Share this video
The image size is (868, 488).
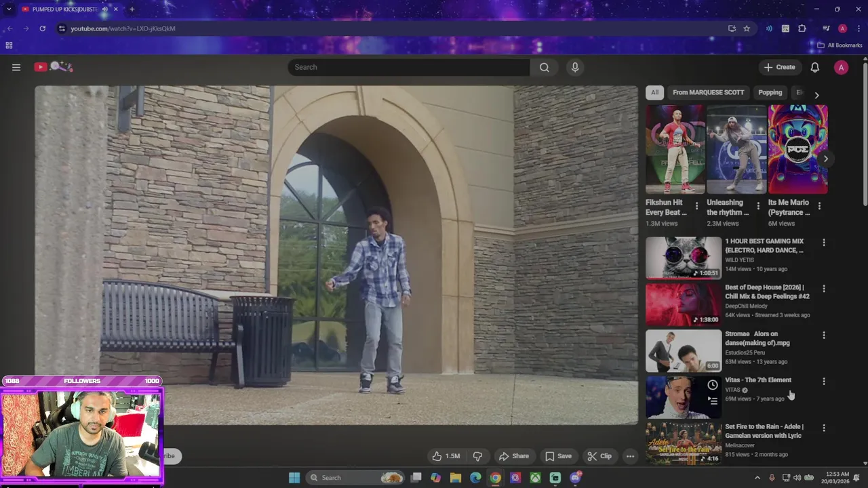coord(513,456)
